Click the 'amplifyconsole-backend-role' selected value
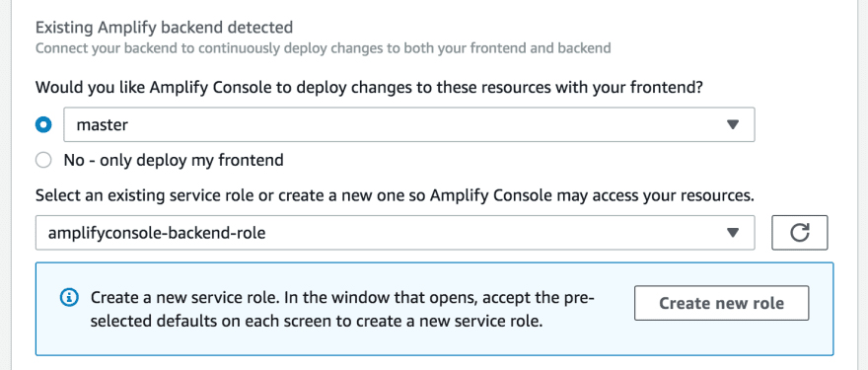Image resolution: width=868 pixels, height=370 pixels. click(157, 233)
